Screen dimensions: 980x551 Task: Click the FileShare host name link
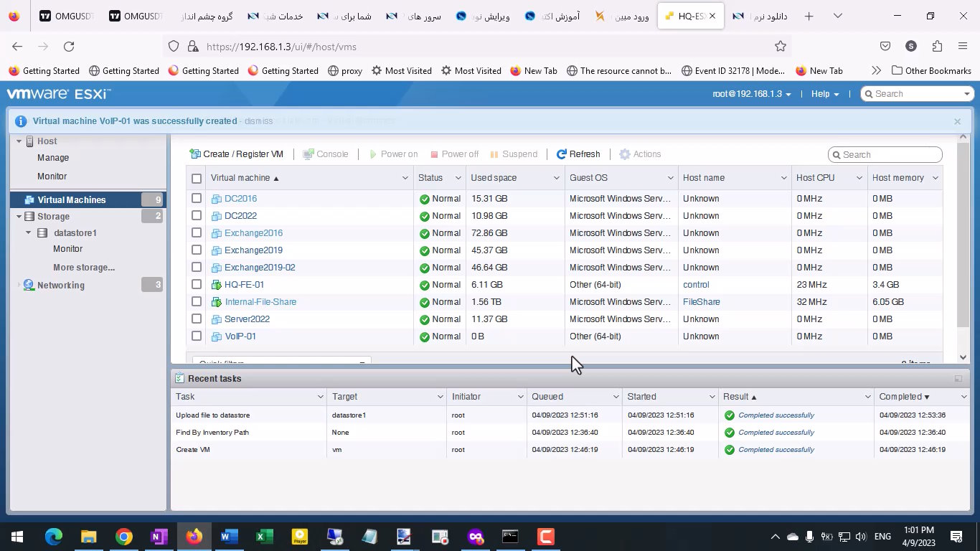click(702, 302)
